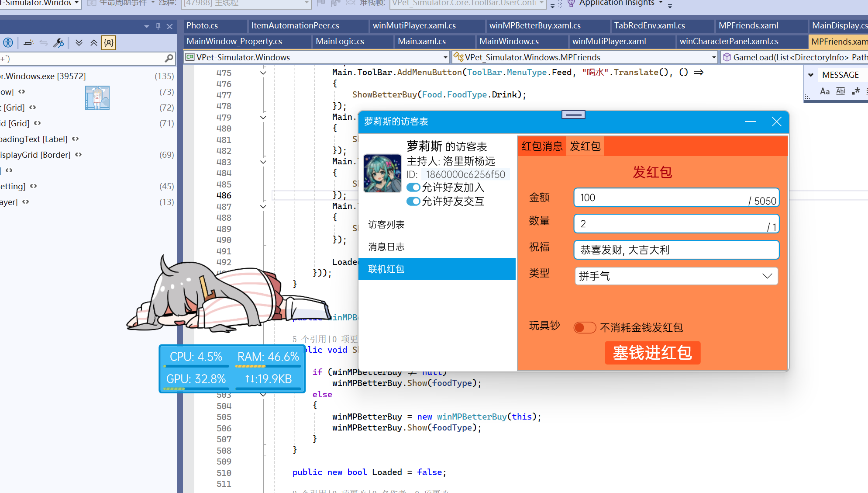Image resolution: width=868 pixels, height=493 pixels.
Task: Click the search magnifier in tree filter
Action: tap(169, 58)
